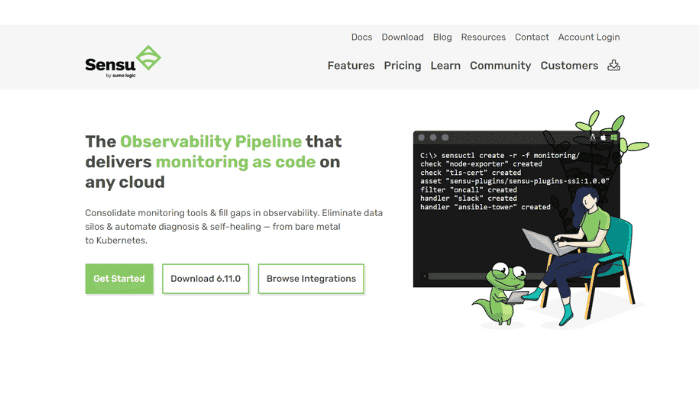The height and width of the screenshot is (400, 700).
Task: Go to the Blog page
Action: click(442, 37)
